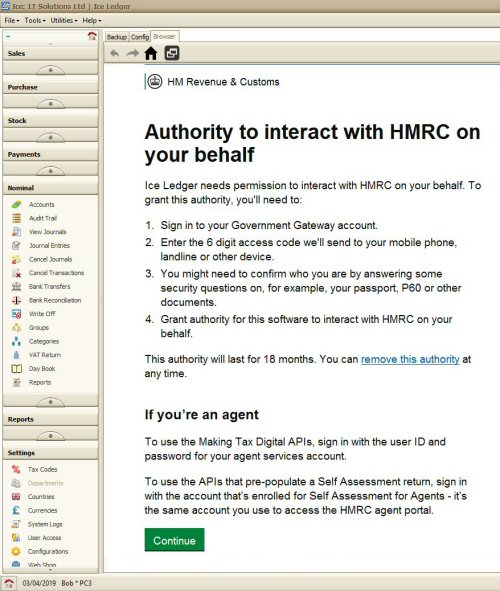Image resolution: width=500 pixels, height=591 pixels.
Task: Click the 03/04/2019 date in status bar
Action: pos(39,583)
